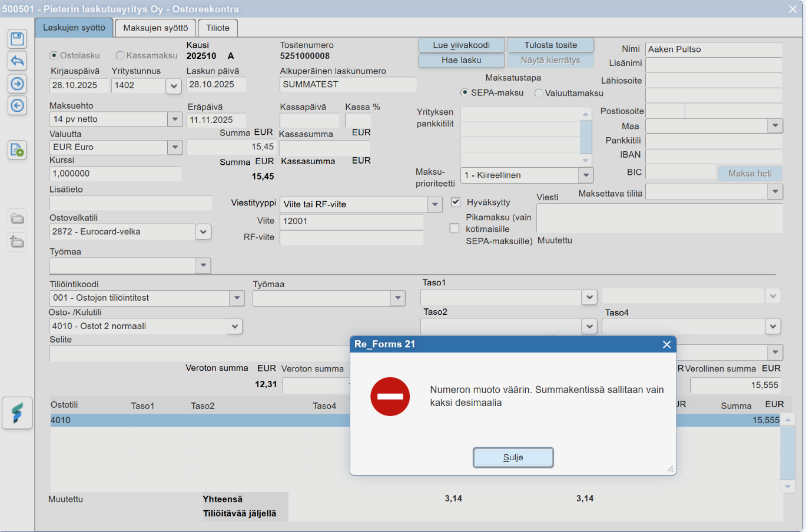Click the IBAN input field
Viewport: 806px width, 532px height.
[714, 155]
